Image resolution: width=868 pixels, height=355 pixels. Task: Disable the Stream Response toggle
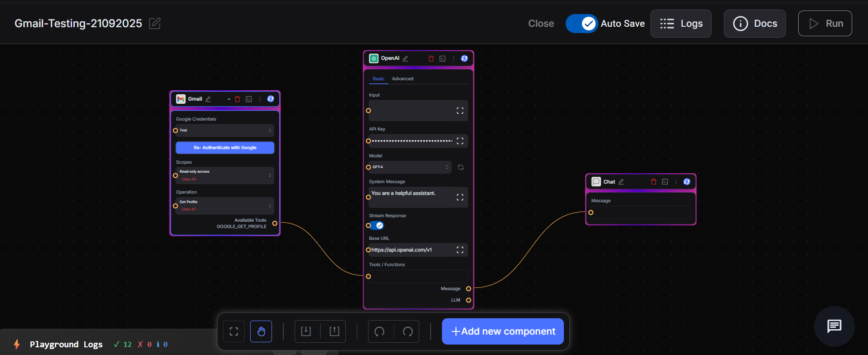click(377, 225)
